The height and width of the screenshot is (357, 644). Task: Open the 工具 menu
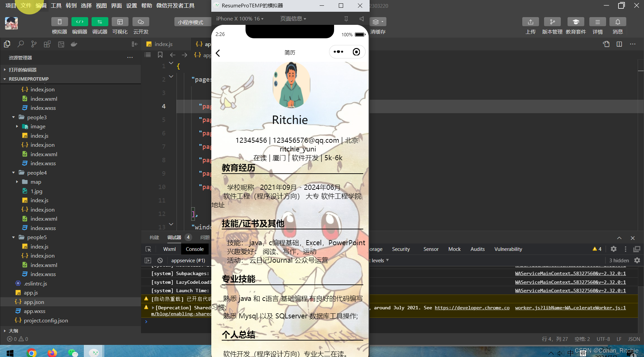pos(56,6)
